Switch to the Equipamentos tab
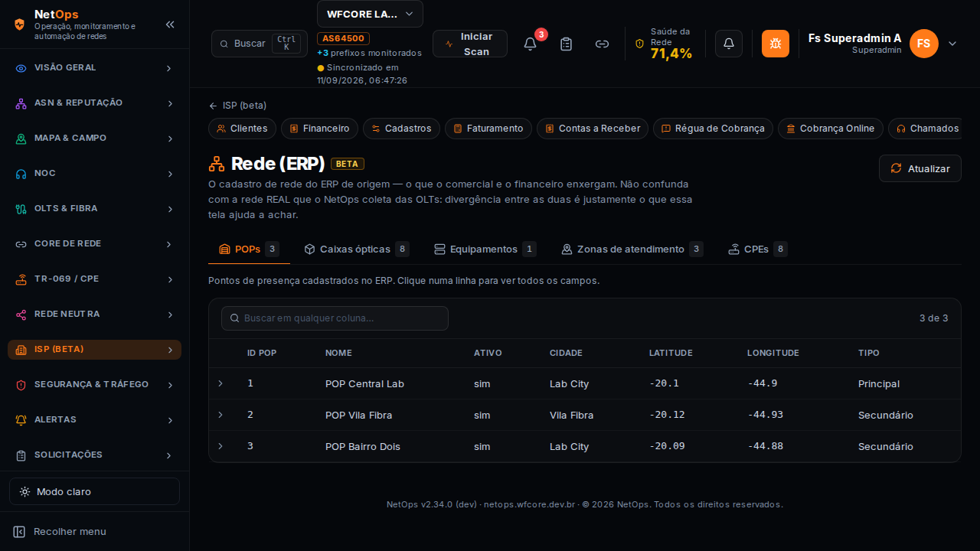Screen dimensions: 980x551 tap(485, 249)
